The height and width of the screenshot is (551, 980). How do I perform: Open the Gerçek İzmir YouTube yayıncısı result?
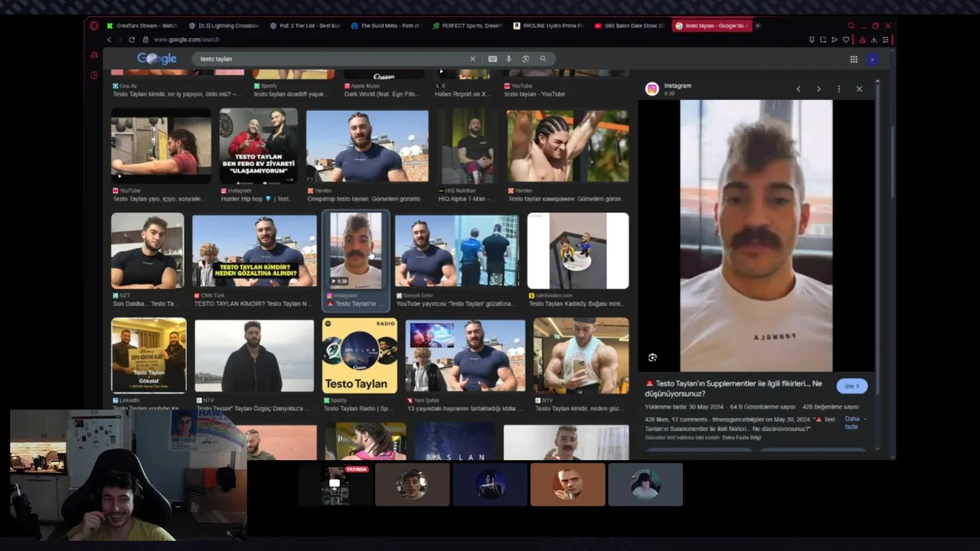point(457,251)
